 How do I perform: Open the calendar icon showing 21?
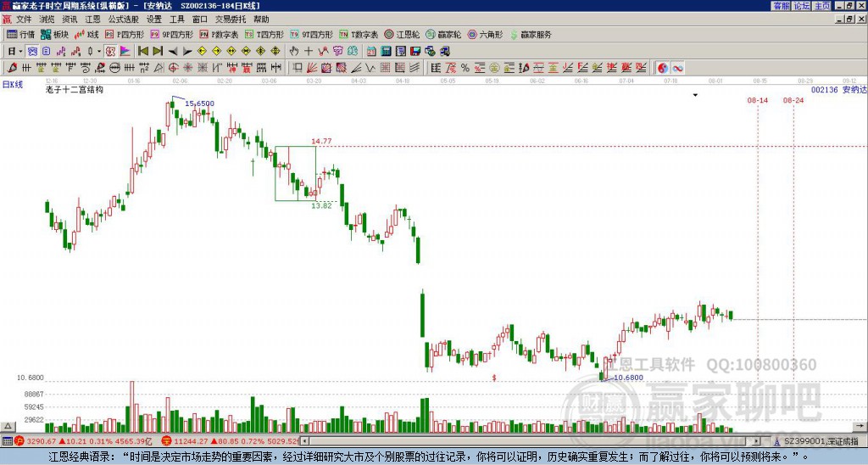tap(371, 52)
